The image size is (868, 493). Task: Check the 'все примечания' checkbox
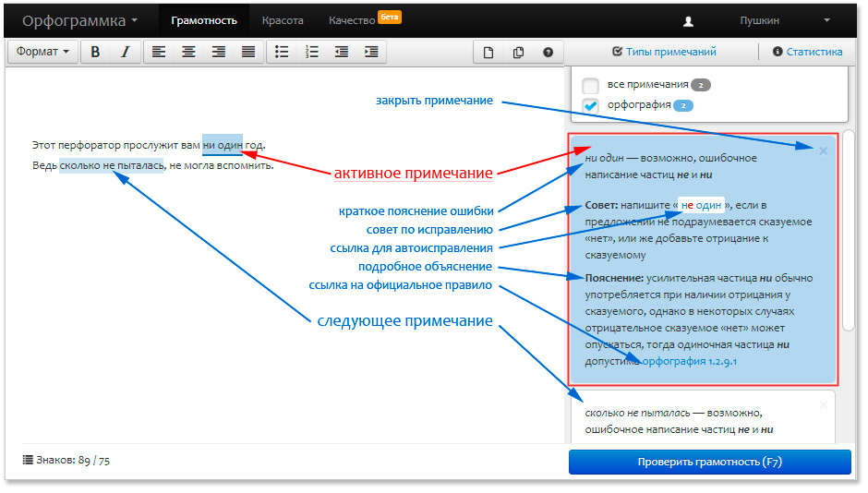(590, 86)
